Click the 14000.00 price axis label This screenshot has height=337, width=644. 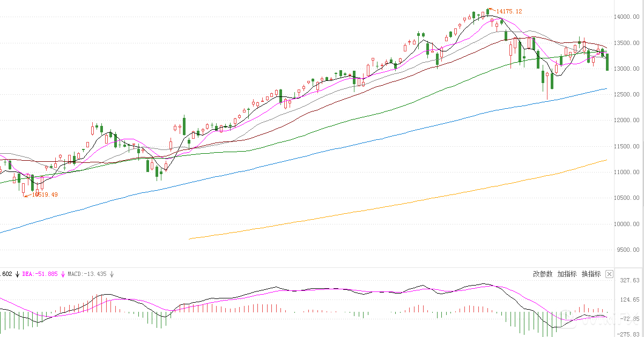pyautogui.click(x=627, y=17)
